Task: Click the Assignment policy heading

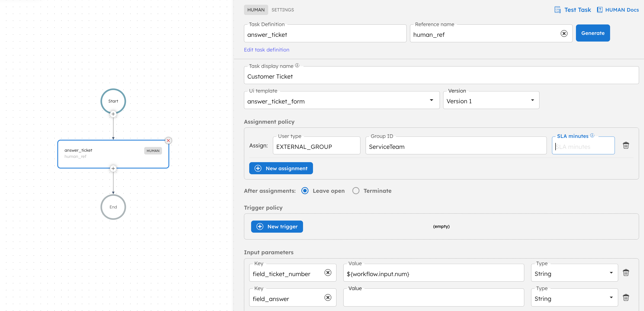Action: click(269, 122)
